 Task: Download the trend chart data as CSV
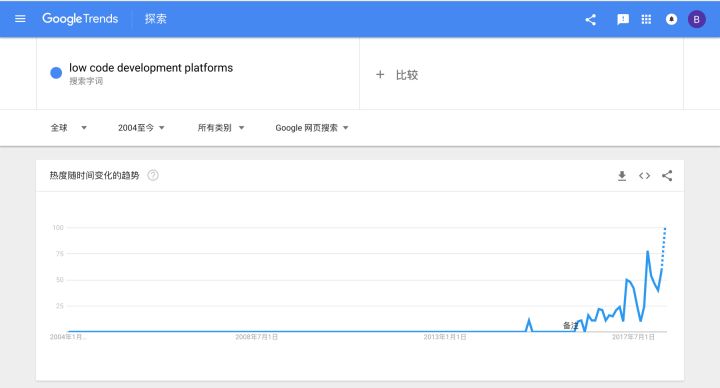click(x=622, y=176)
